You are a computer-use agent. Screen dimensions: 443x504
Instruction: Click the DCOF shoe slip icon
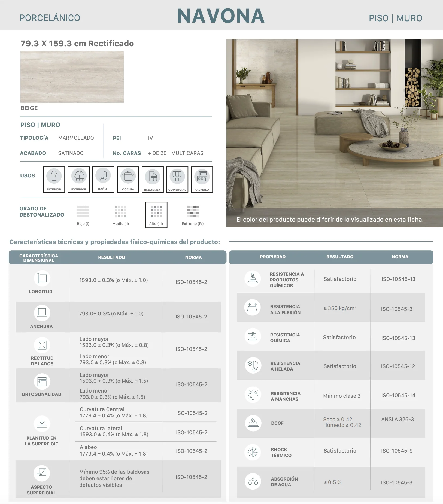(253, 423)
